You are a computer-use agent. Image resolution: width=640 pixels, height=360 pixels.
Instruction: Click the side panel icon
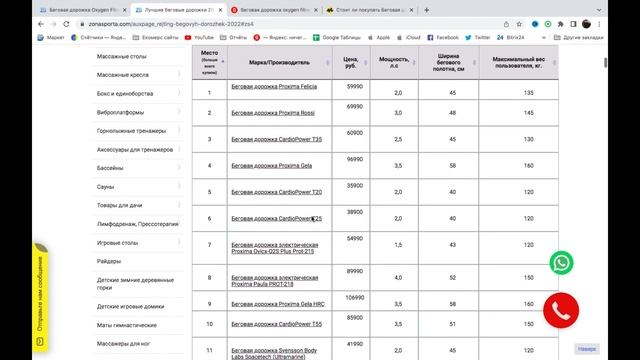click(x=573, y=24)
